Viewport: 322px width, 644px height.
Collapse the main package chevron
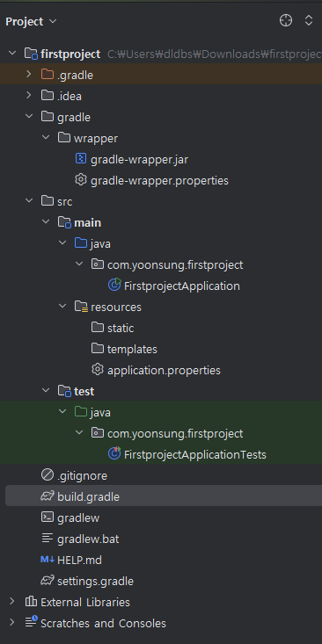pyautogui.click(x=79, y=264)
